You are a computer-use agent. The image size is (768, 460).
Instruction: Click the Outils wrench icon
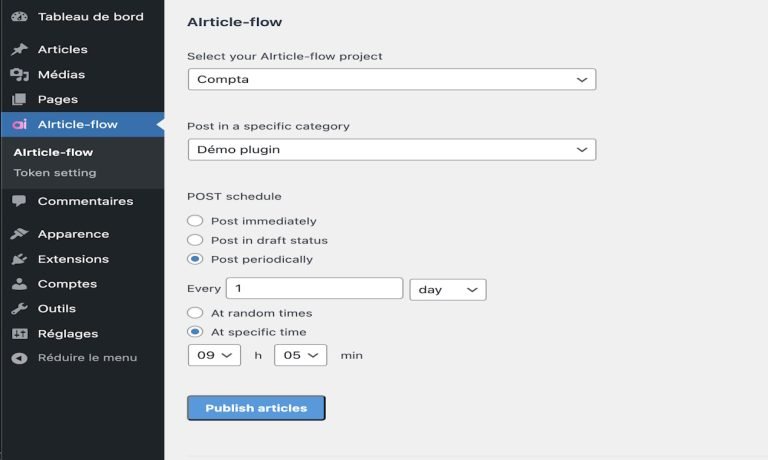(19, 309)
